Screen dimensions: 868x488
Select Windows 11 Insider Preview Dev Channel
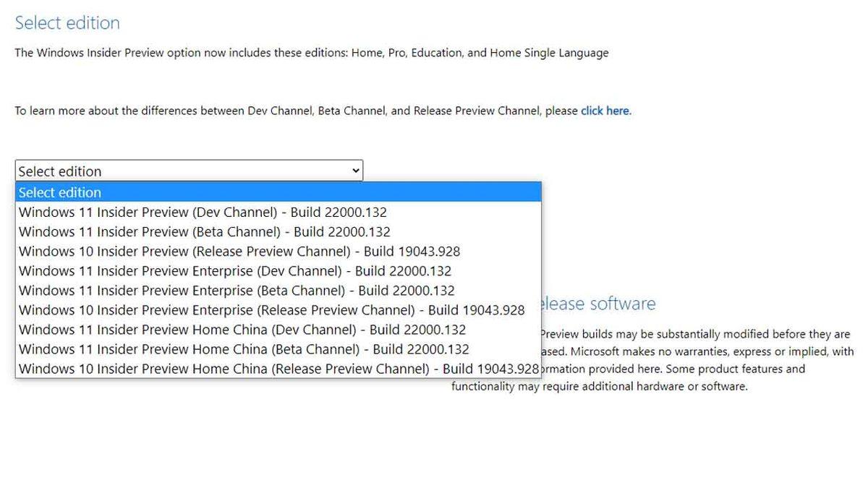point(203,212)
